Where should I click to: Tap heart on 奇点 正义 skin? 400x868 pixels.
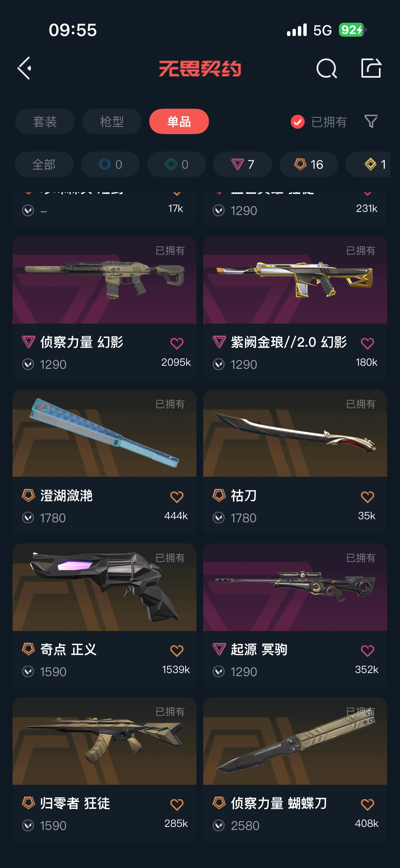[177, 651]
